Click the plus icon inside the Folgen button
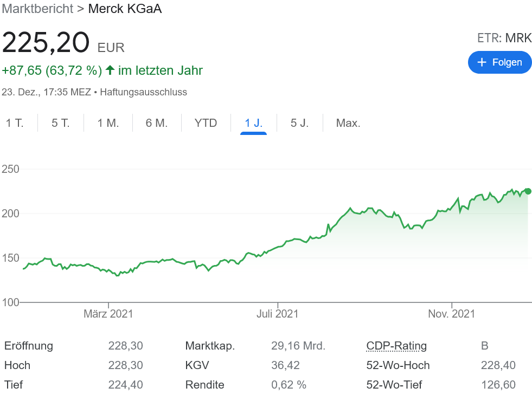This screenshot has height=394, width=532. point(481,62)
